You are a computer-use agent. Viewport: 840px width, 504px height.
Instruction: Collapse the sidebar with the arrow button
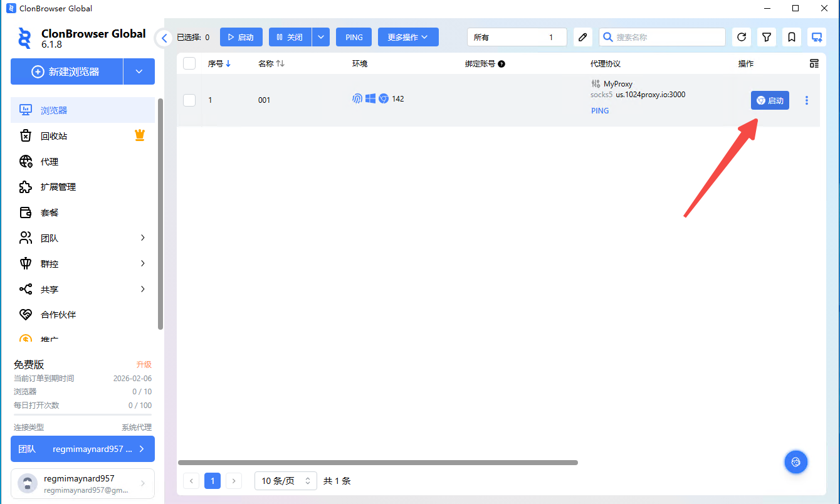click(x=164, y=38)
